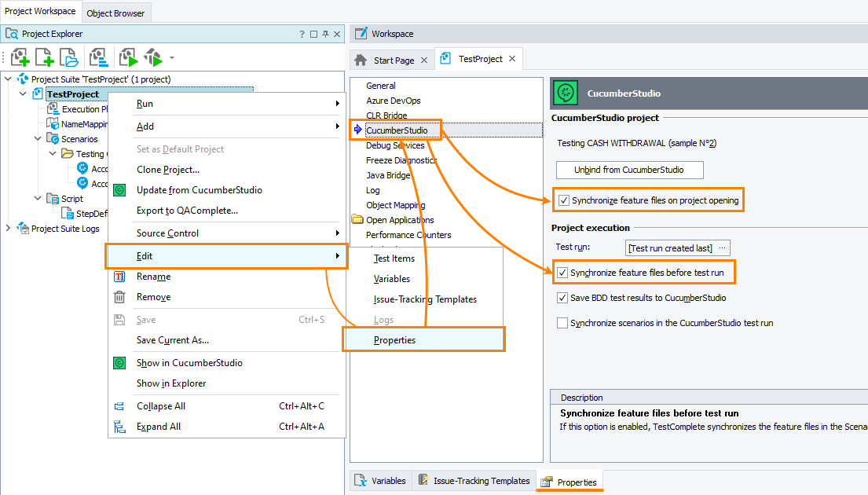Screen dimensions: 868x495
Task: Run the project using the green arrow icon
Action: pos(127,57)
